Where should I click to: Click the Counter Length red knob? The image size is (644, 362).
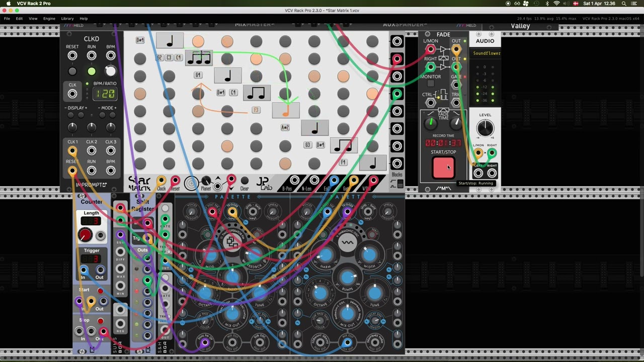point(85,235)
